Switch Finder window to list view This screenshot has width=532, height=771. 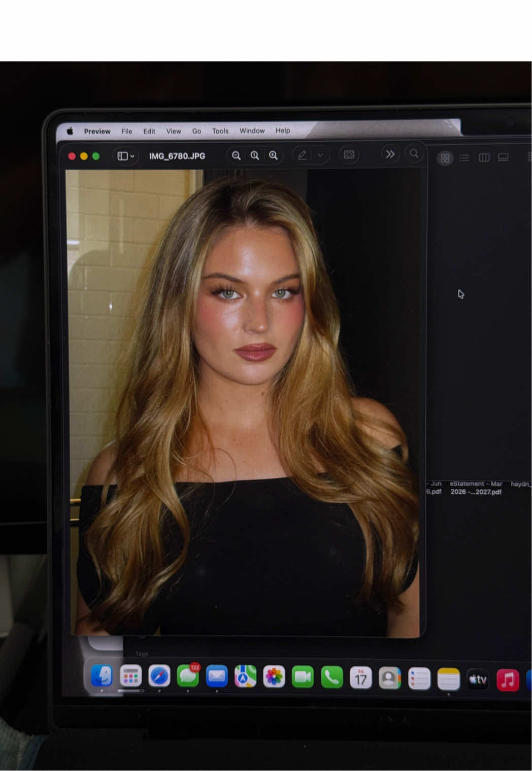pos(464,158)
